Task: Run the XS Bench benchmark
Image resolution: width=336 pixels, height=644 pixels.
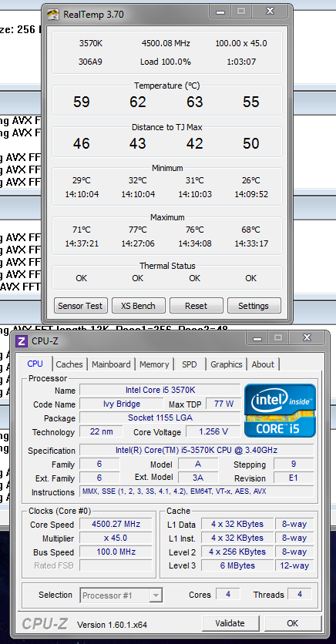Action: [x=139, y=306]
